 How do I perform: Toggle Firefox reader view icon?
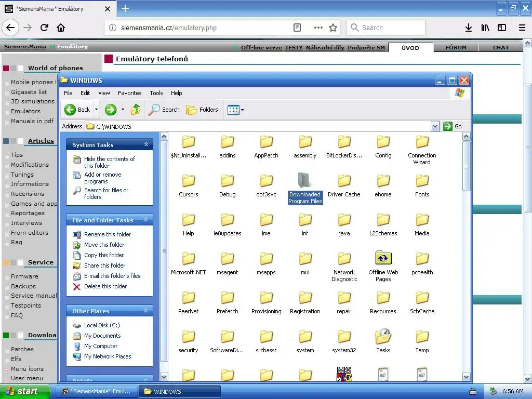click(x=297, y=28)
